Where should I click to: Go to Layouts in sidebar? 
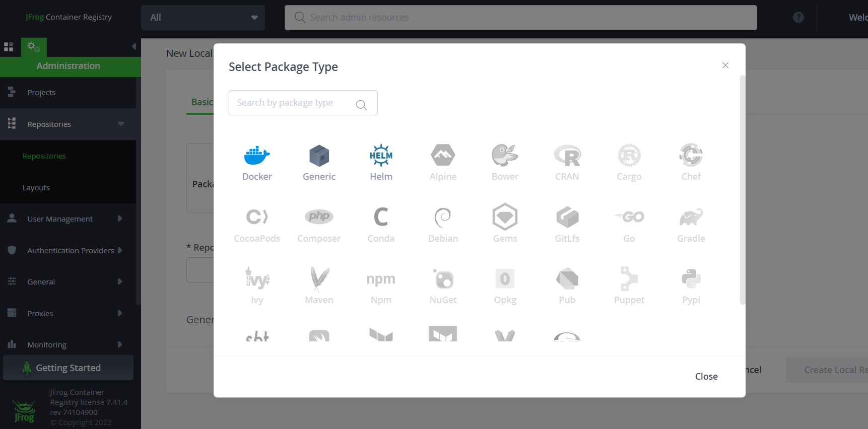(36, 187)
